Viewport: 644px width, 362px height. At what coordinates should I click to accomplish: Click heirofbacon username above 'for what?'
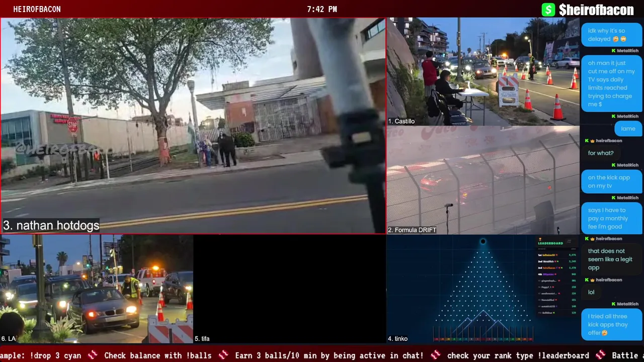point(609,141)
